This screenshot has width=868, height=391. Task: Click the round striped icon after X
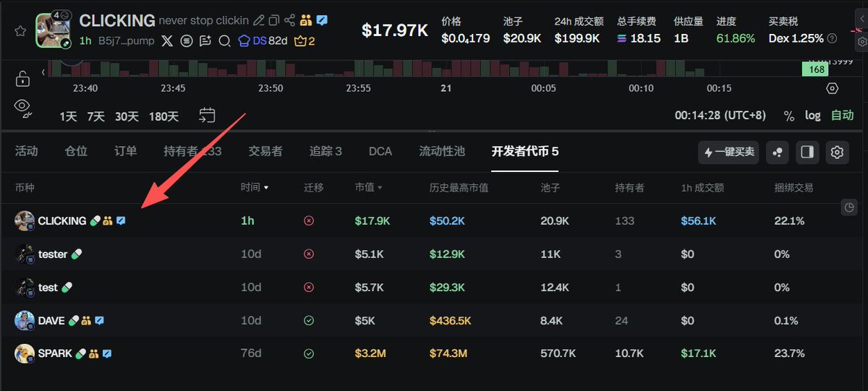coord(187,41)
